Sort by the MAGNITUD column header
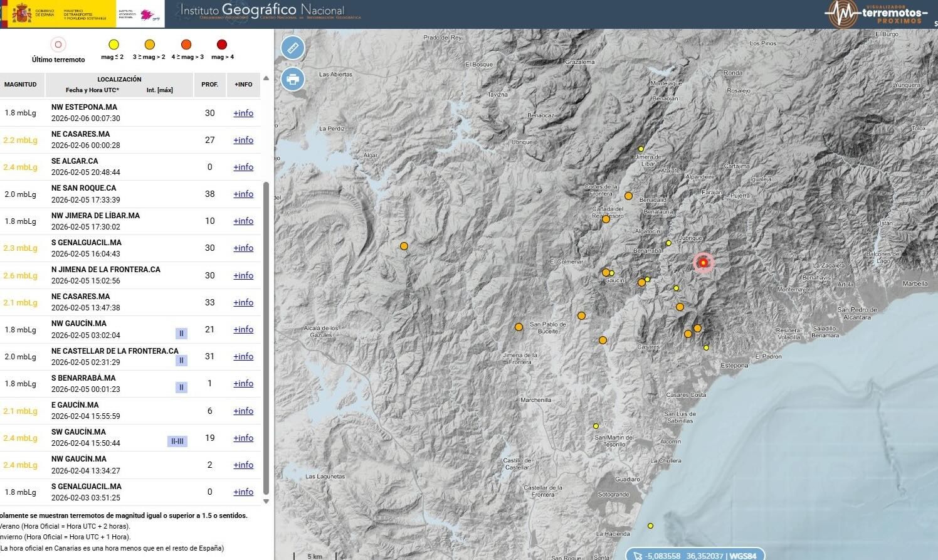Image resolution: width=938 pixels, height=560 pixels. tap(22, 85)
